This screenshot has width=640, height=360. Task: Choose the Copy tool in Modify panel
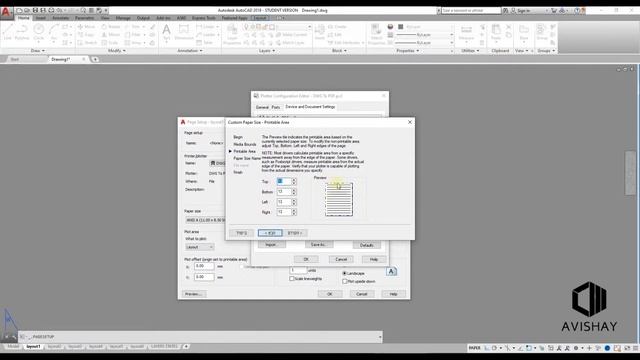(x=86, y=35)
